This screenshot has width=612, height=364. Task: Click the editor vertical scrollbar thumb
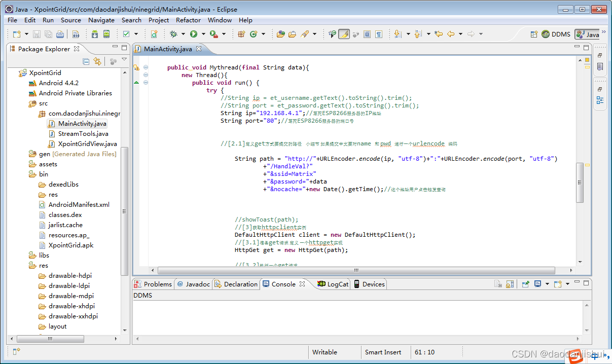click(580, 183)
